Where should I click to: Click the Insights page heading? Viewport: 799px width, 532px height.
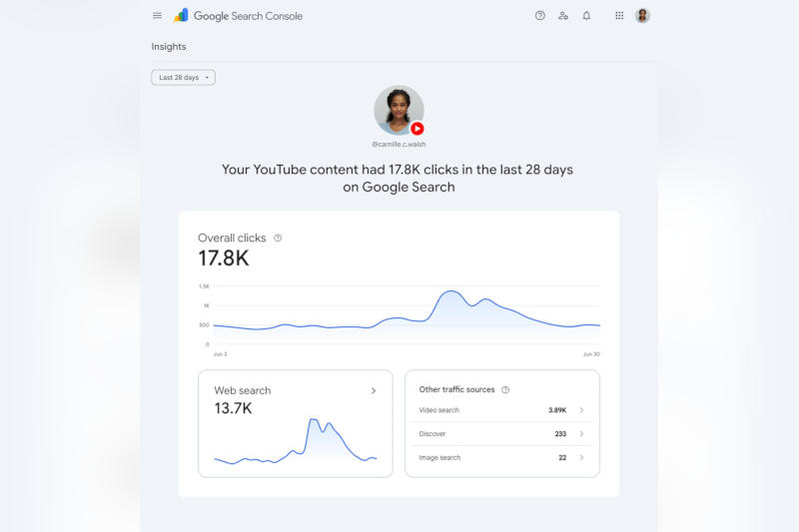(169, 46)
